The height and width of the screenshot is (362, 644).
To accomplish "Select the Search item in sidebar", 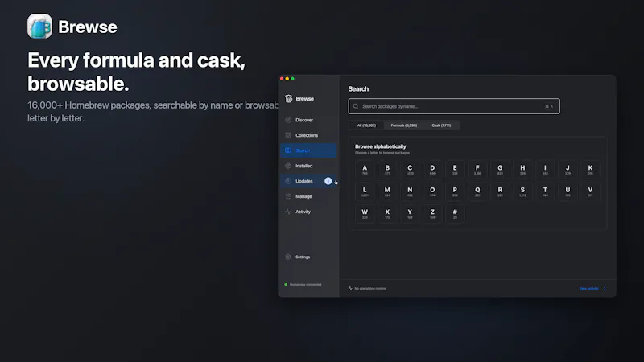I will pyautogui.click(x=308, y=150).
